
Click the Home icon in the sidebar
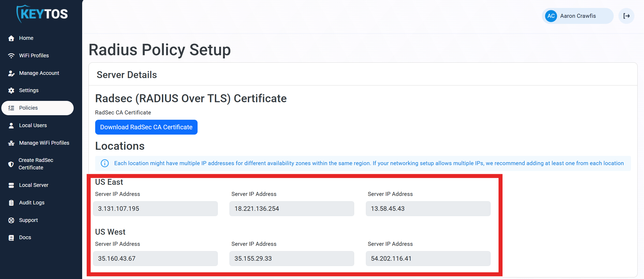(11, 38)
